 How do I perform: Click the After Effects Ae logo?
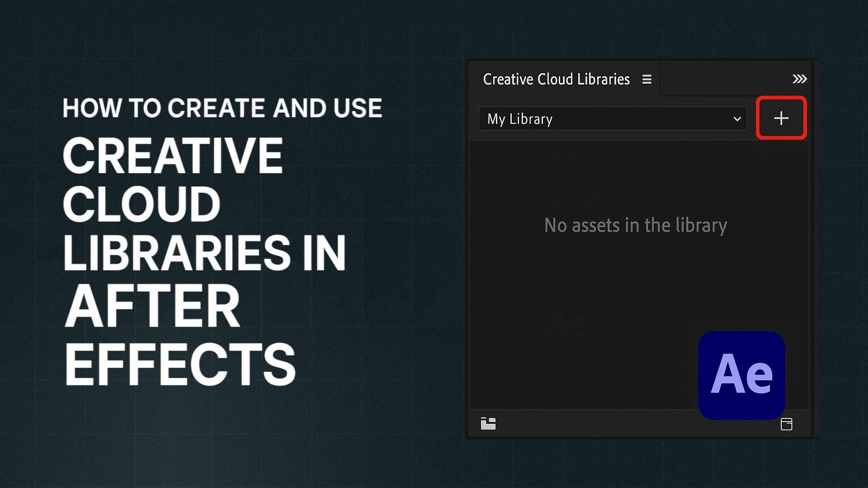click(x=741, y=375)
